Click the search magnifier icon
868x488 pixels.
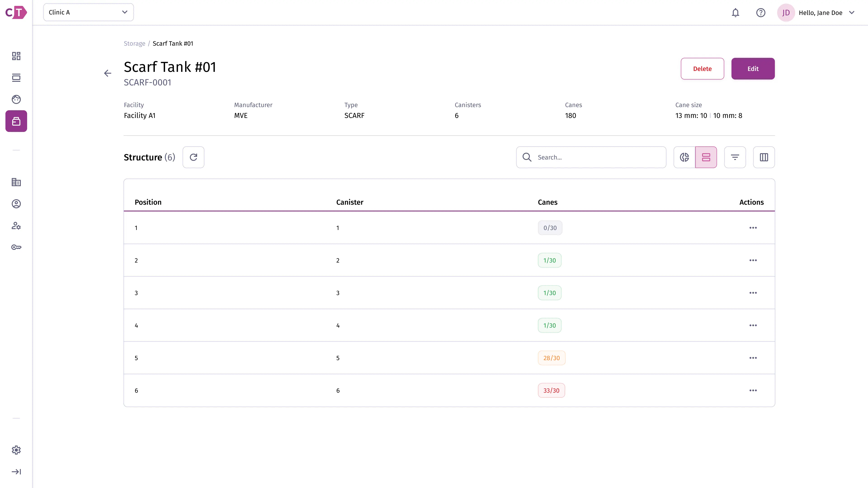527,157
